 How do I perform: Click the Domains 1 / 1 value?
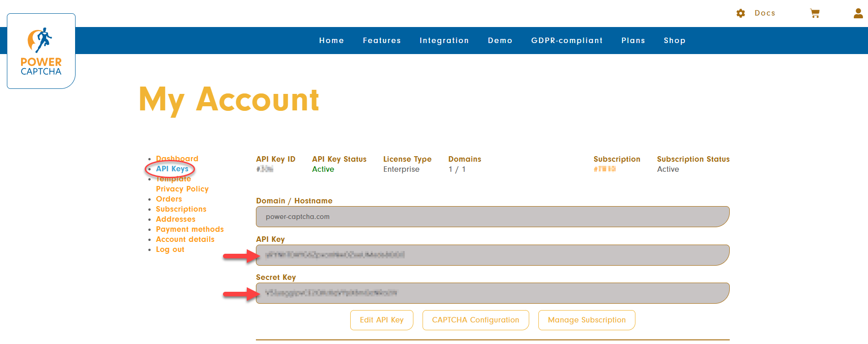[457, 169]
